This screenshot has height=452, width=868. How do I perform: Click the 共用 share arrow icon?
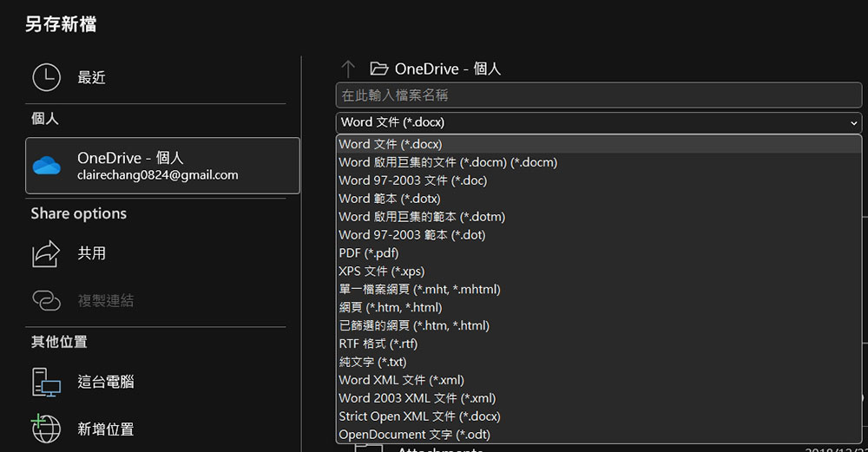[x=46, y=253]
